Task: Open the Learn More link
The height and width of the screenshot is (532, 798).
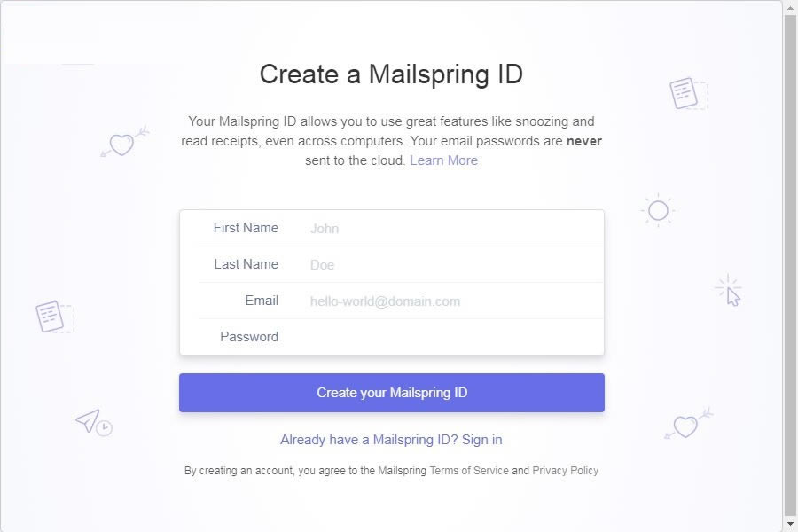Action: [443, 160]
